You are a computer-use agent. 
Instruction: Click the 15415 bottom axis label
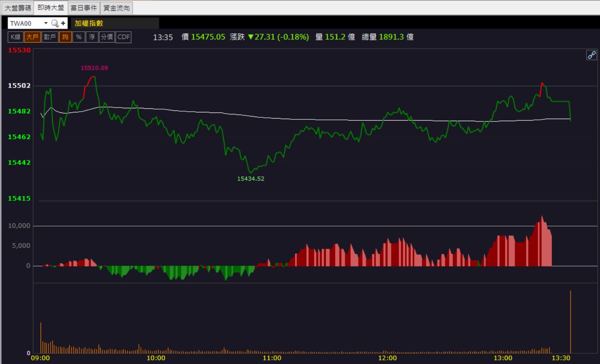19,198
